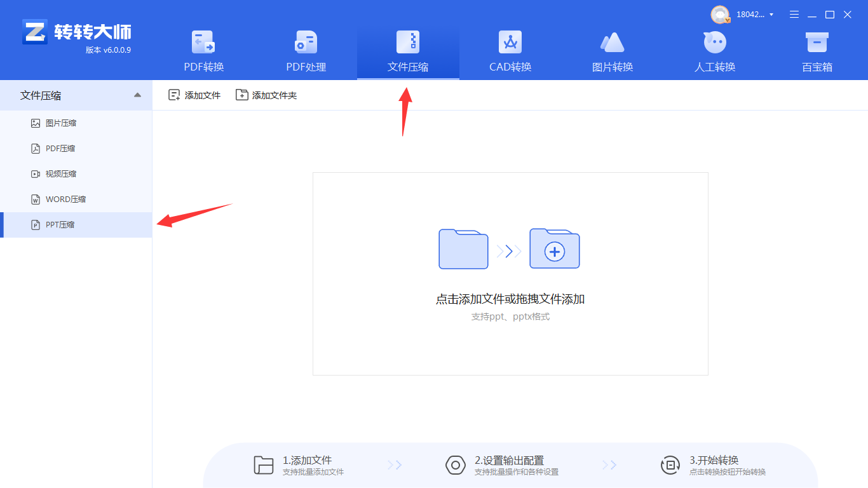868x488 pixels.
Task: Open the CAD转换 icon
Action: click(x=510, y=42)
